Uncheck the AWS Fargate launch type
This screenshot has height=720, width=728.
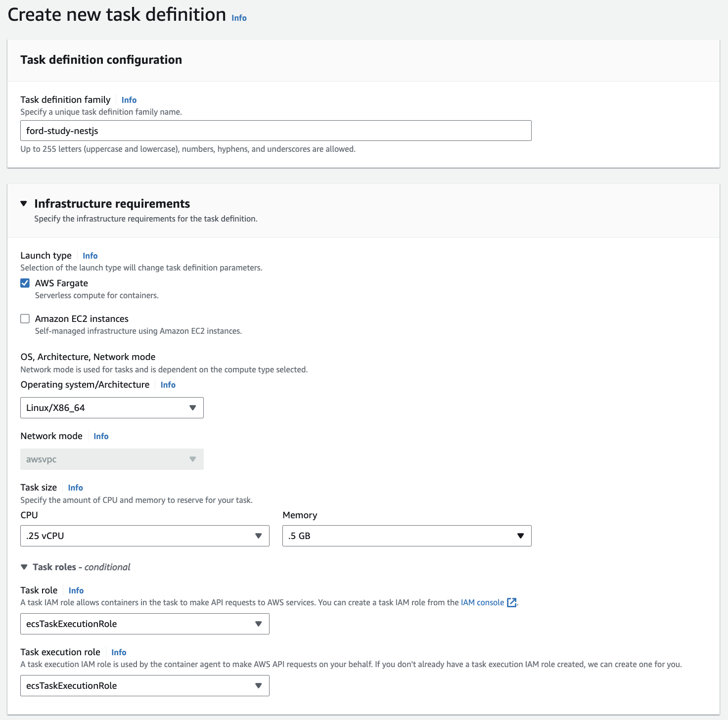[25, 283]
